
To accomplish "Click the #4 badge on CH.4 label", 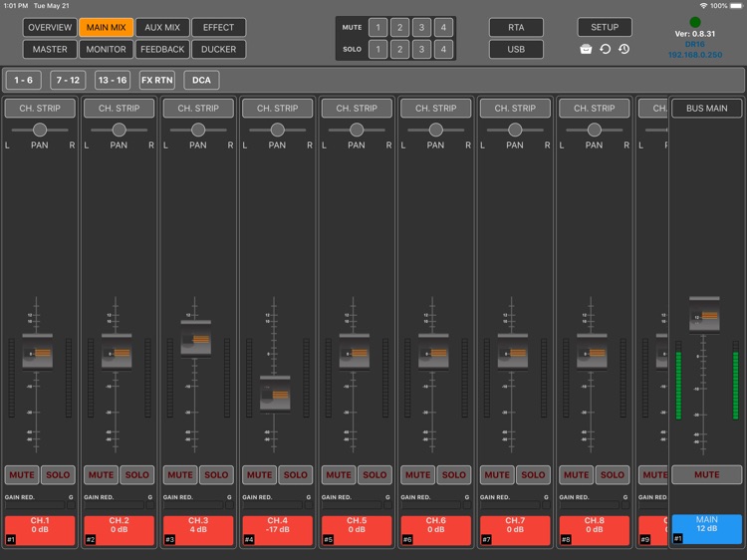I will point(248,539).
